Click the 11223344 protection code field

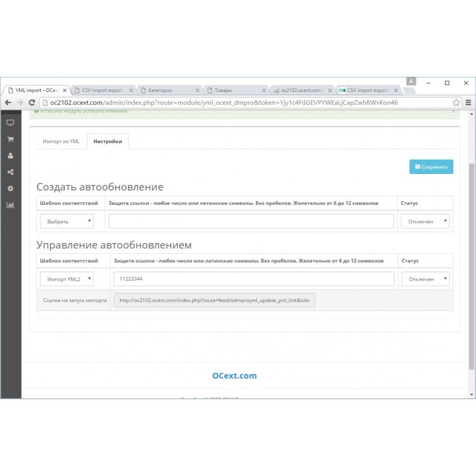click(x=254, y=279)
